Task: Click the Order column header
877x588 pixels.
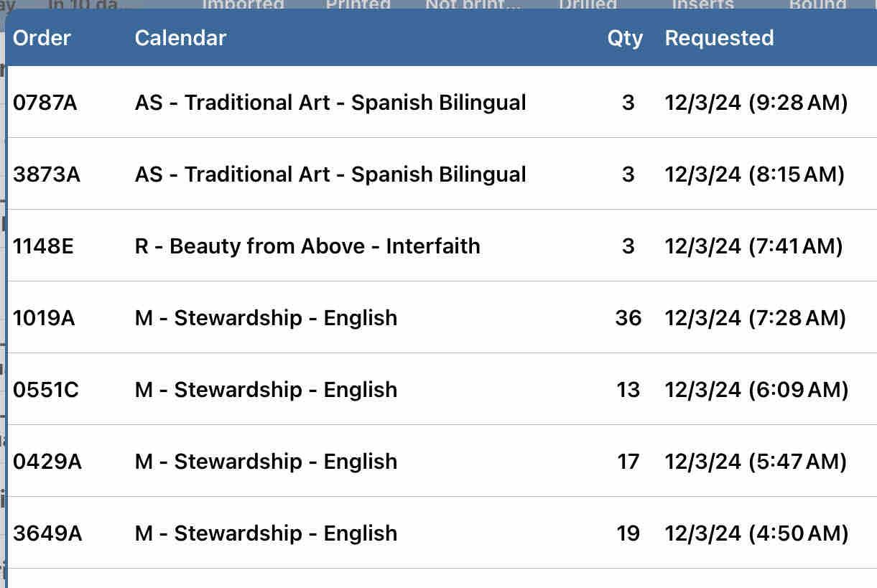Action: click(x=42, y=38)
